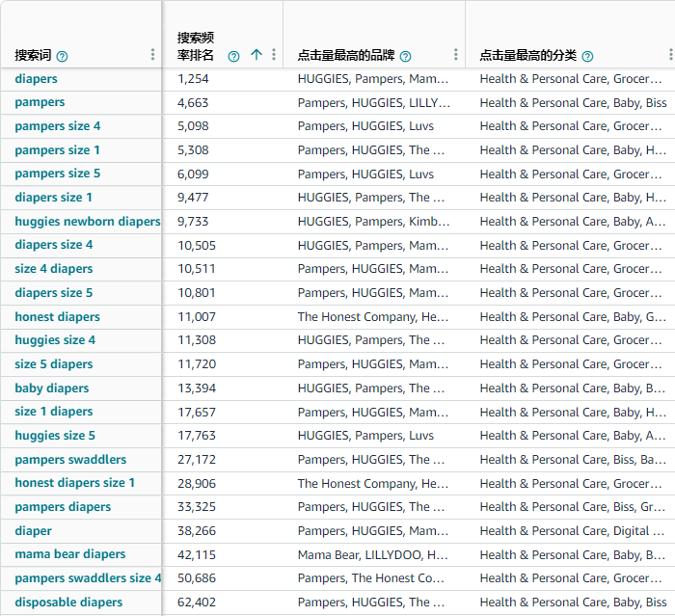Image resolution: width=675 pixels, height=616 pixels.
Task: Open help icon beside 点击量最高的分类
Action: [x=587, y=56]
